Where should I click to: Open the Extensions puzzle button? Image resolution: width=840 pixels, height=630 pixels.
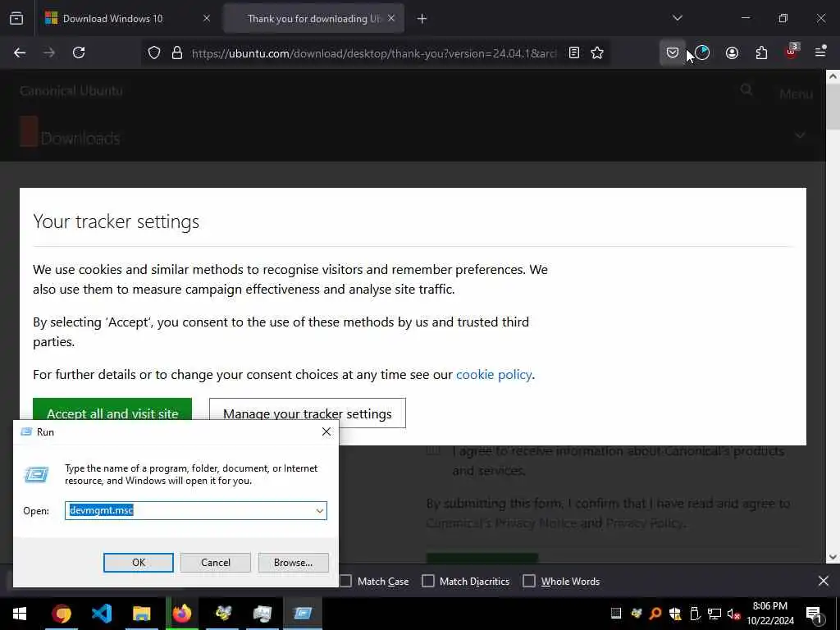coord(761,52)
